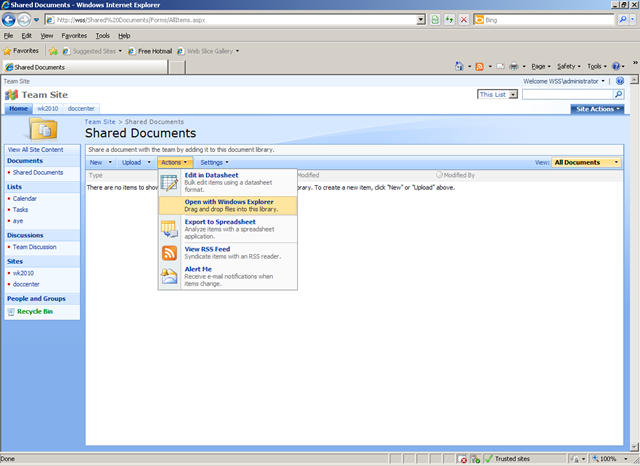This screenshot has width=640, height=466.
Task: Click in the site search input field
Action: (x=568, y=95)
